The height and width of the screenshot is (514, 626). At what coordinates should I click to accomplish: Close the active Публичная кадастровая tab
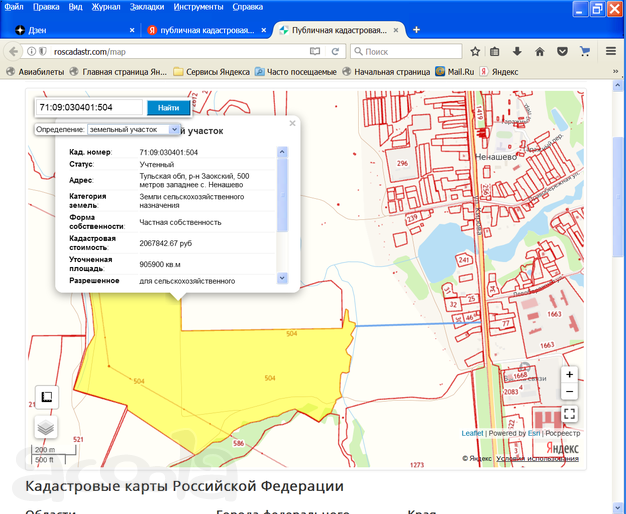click(396, 30)
